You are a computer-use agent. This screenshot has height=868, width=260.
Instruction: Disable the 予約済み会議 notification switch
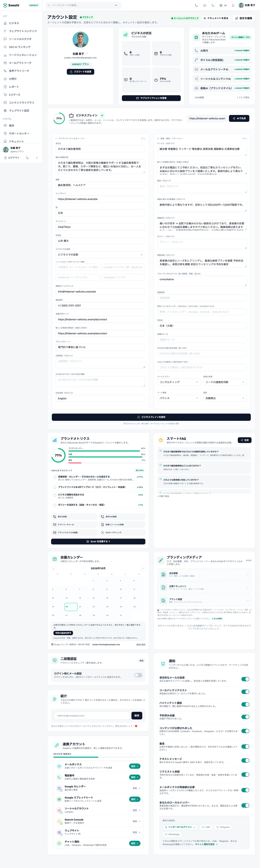pos(245,717)
